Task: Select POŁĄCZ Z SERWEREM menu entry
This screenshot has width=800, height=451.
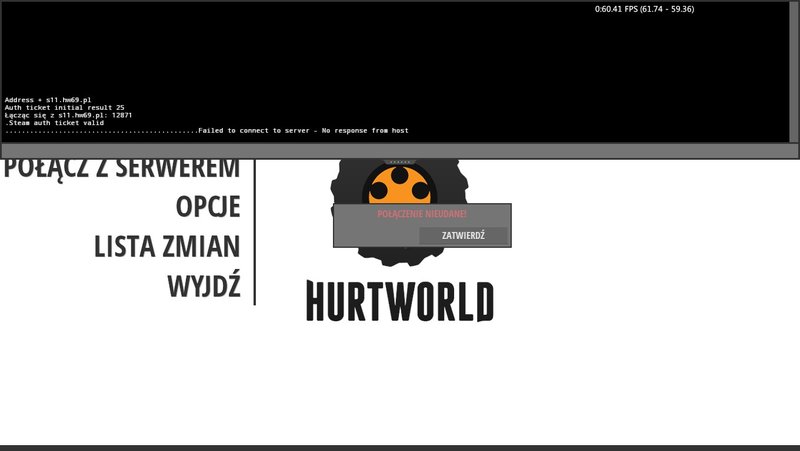Action: [121, 169]
